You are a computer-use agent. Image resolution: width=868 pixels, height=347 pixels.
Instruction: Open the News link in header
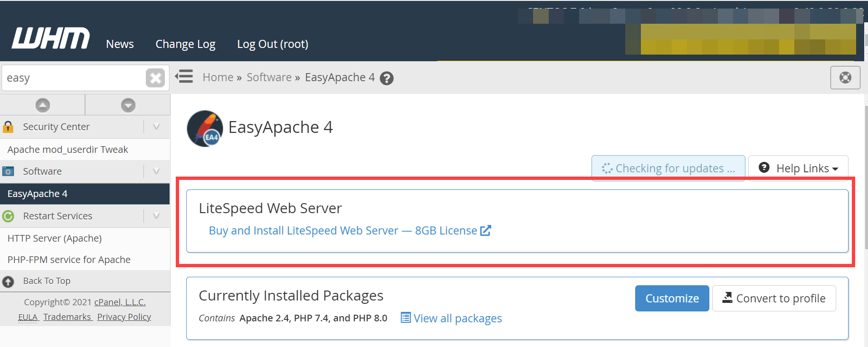(120, 44)
